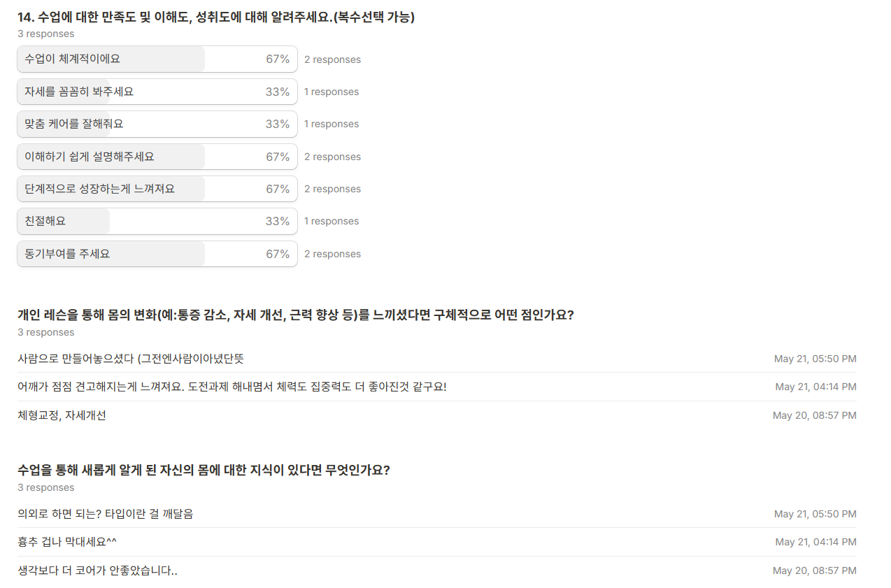891x588 pixels.
Task: Click '1 responses' next to 친절해요
Action: pyautogui.click(x=331, y=221)
